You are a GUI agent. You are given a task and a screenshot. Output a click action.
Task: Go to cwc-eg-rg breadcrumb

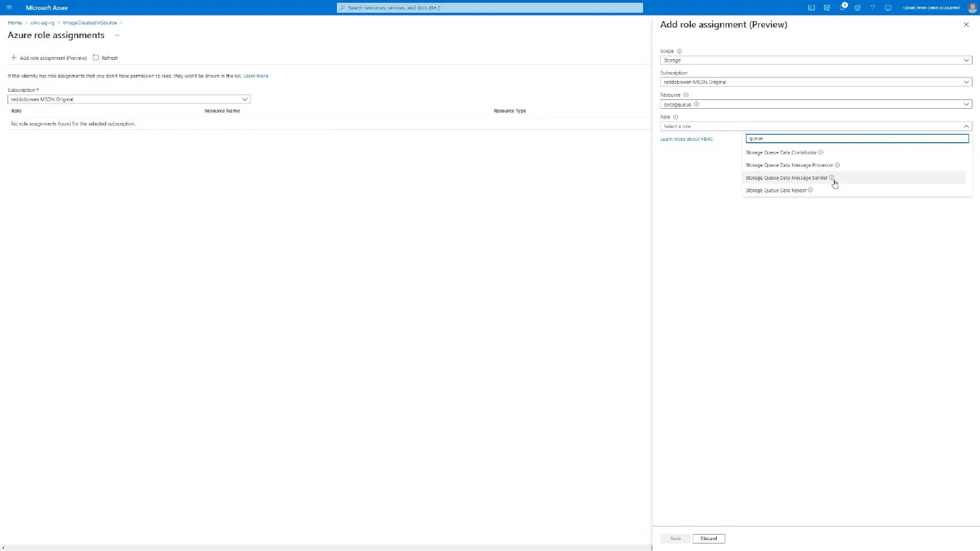(x=42, y=22)
